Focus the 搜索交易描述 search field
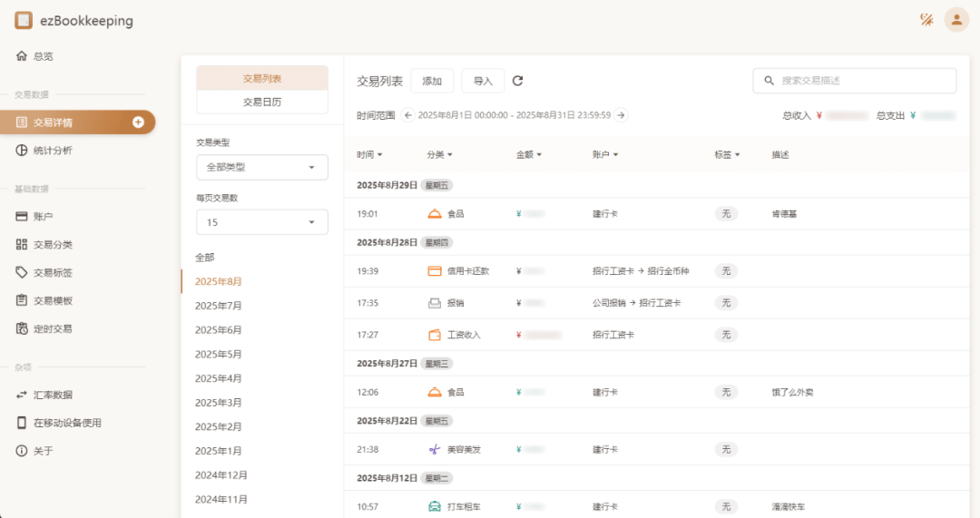This screenshot has width=980, height=518. click(855, 81)
